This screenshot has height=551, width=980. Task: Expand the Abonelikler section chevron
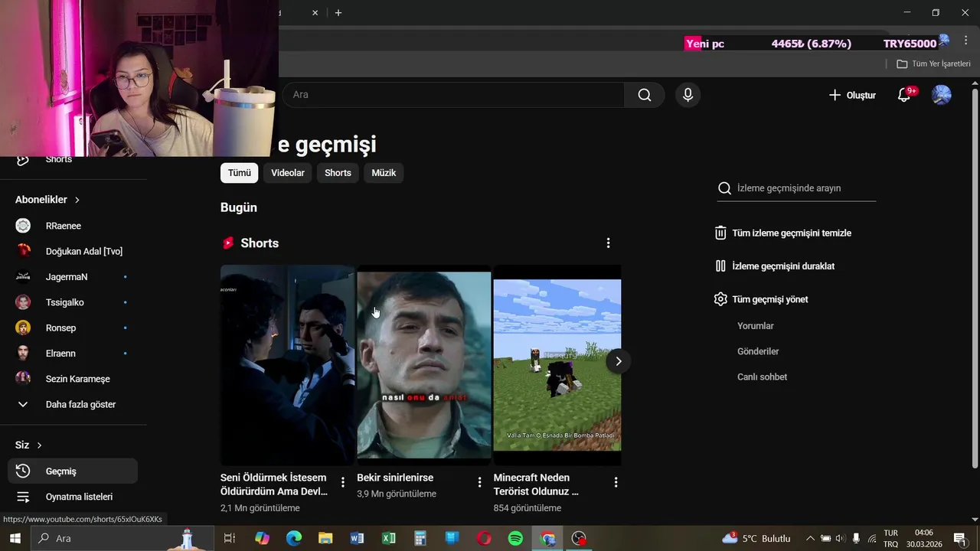pyautogui.click(x=77, y=200)
